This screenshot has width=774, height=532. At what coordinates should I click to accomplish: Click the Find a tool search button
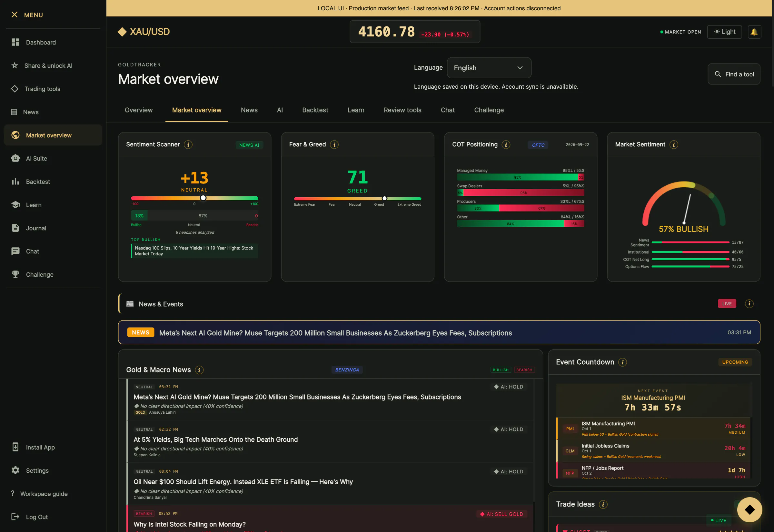734,74
